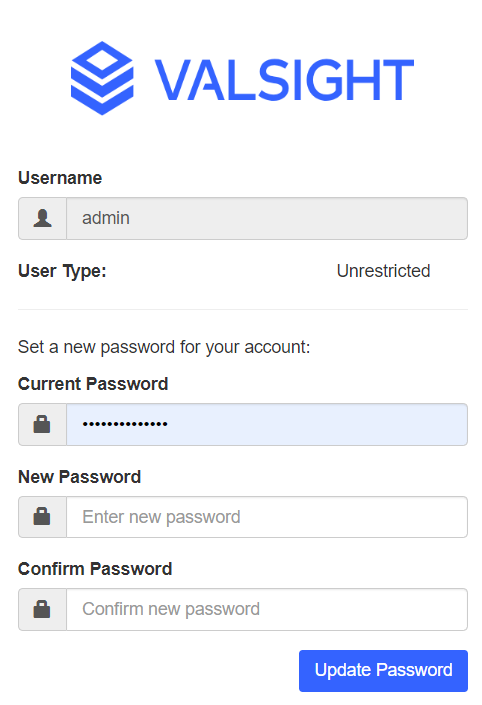Click the lock icon beside Current Password field
The image size is (482, 705).
click(42, 424)
